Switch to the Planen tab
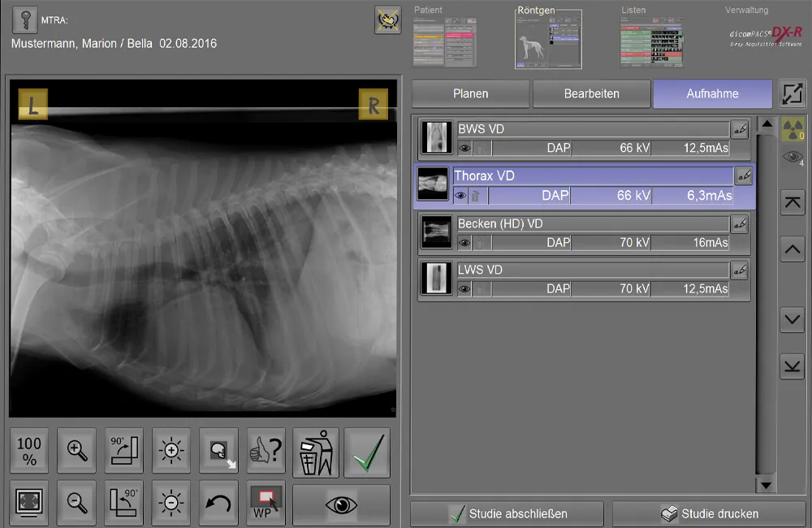812x528 pixels. click(470, 93)
